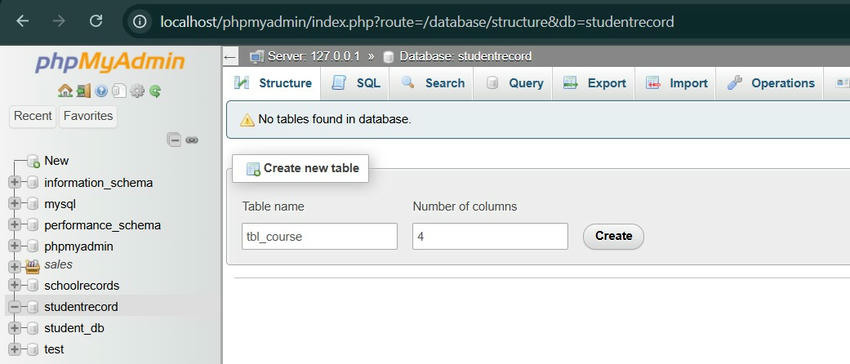
Task: Expand the phpmyadmin database node
Action: [15, 246]
